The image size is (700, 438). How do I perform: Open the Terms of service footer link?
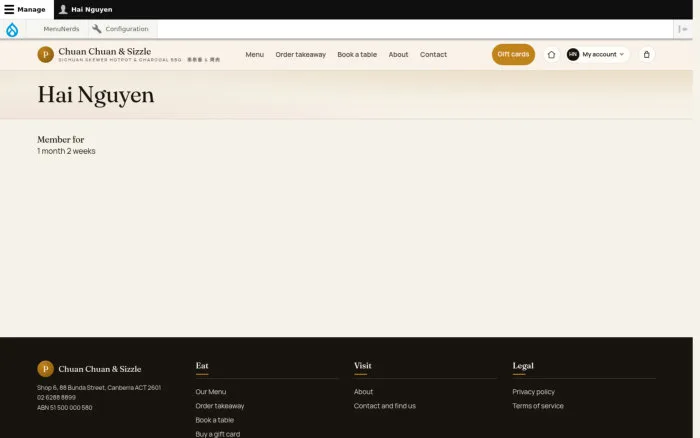[538, 406]
